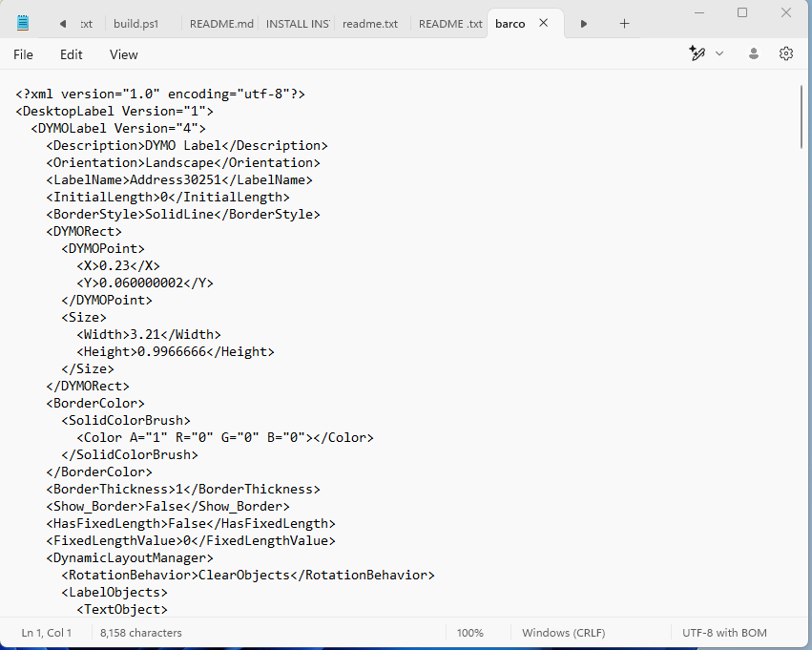Viewport: 812px width, 650px height.
Task: Click the HasFixedLength False line
Action: (x=191, y=524)
